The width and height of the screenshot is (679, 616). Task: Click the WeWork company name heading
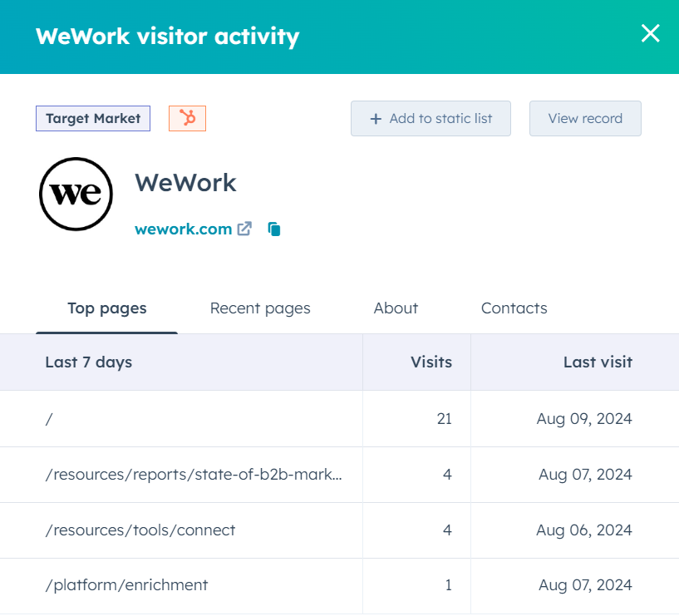click(185, 182)
